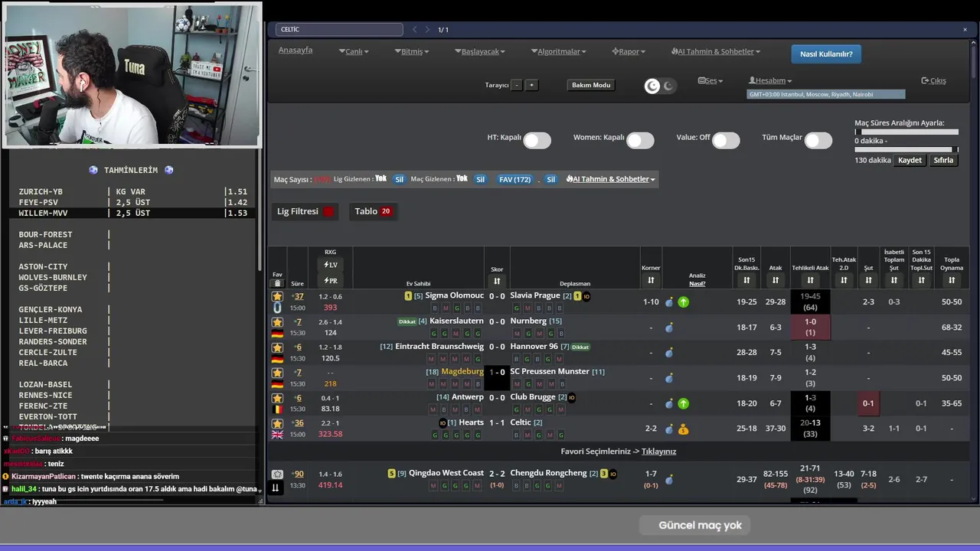Open bomb analysis icon for Sigma Olomouc match
This screenshot has width=980, height=551.
pos(669,302)
